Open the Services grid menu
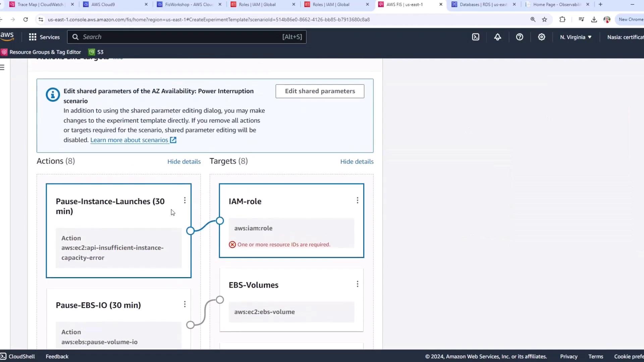This screenshot has width=644, height=362. (44, 37)
